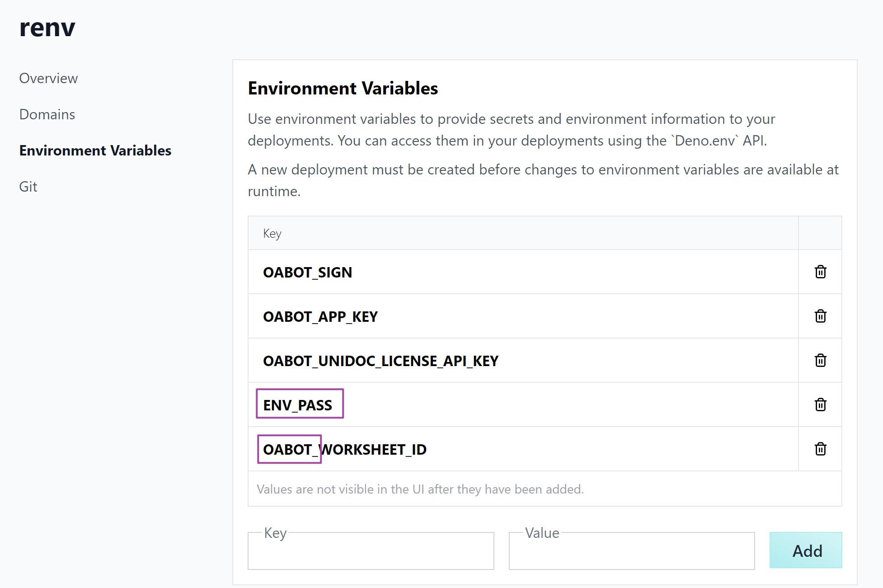
Task: Focus the new variable Key input field
Action: (371, 550)
